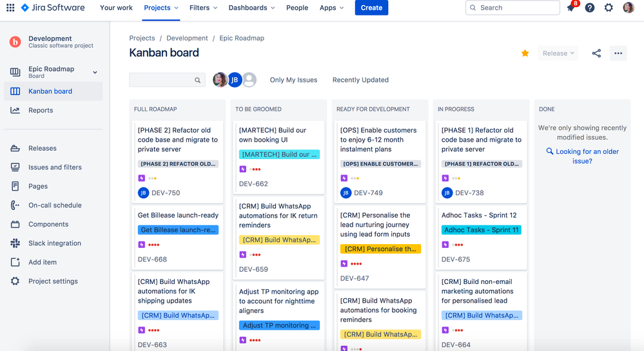Open the settings gear in top bar
This screenshot has width=644, height=351.
[609, 7]
